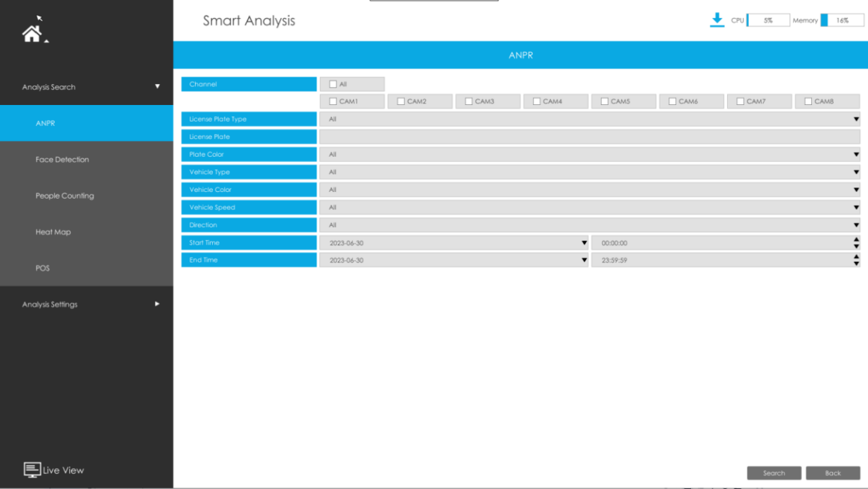The width and height of the screenshot is (868, 489).
Task: Expand the Vehicle Type dropdown
Action: (590, 172)
